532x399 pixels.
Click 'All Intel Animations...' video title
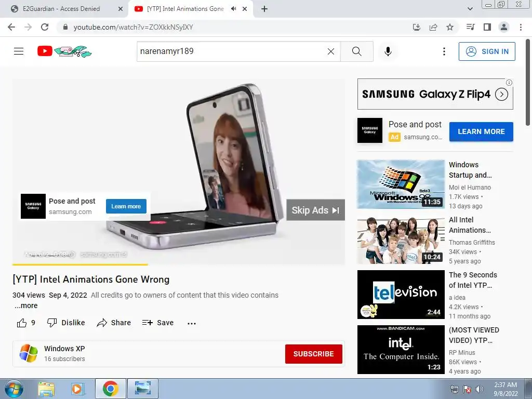coord(470,224)
